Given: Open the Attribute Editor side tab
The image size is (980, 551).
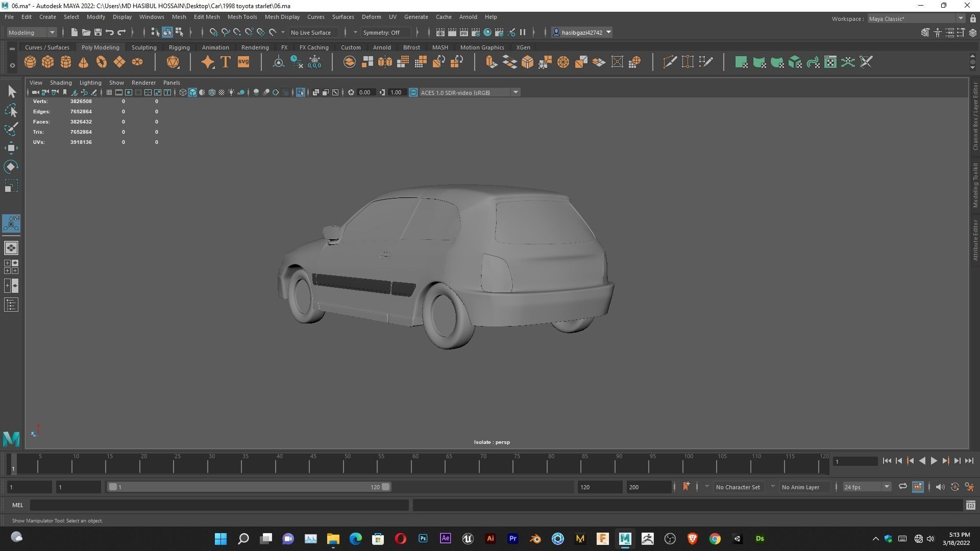Looking at the screenshot, I should pyautogui.click(x=975, y=240).
